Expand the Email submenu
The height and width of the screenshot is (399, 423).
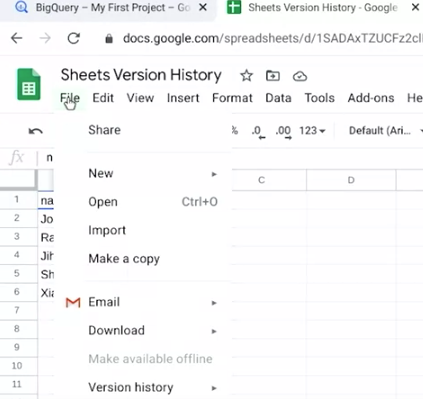coord(143,302)
